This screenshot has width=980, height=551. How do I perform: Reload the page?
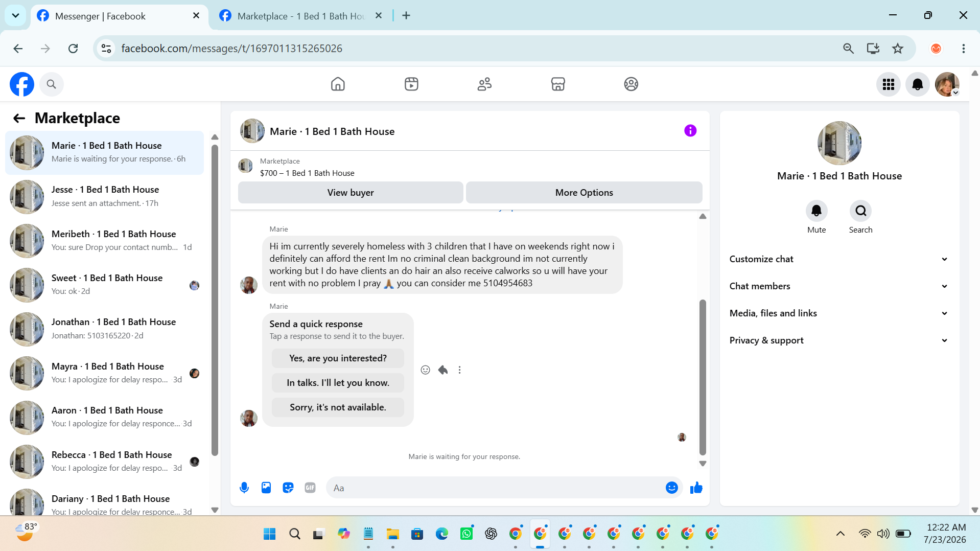(x=73, y=49)
